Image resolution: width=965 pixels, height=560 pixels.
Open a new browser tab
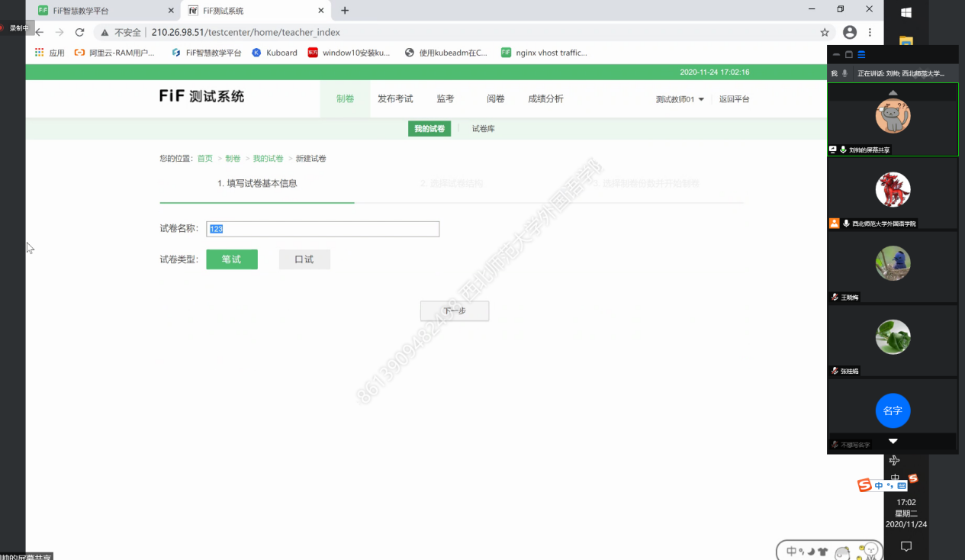point(345,11)
